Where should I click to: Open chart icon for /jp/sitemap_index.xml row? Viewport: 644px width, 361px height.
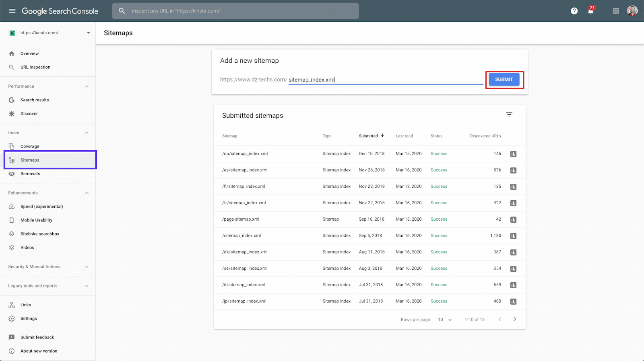tap(513, 302)
